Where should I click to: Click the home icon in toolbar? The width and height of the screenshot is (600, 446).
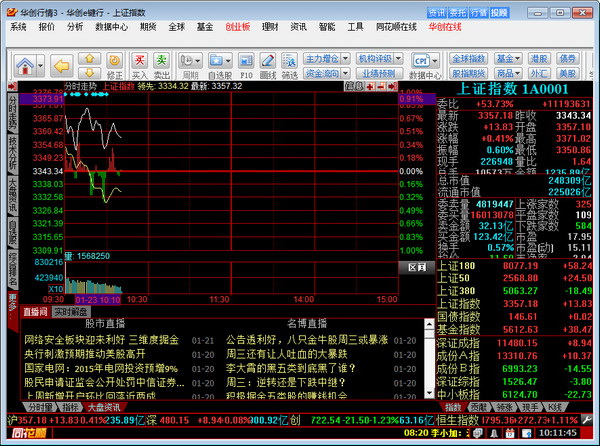(25, 65)
